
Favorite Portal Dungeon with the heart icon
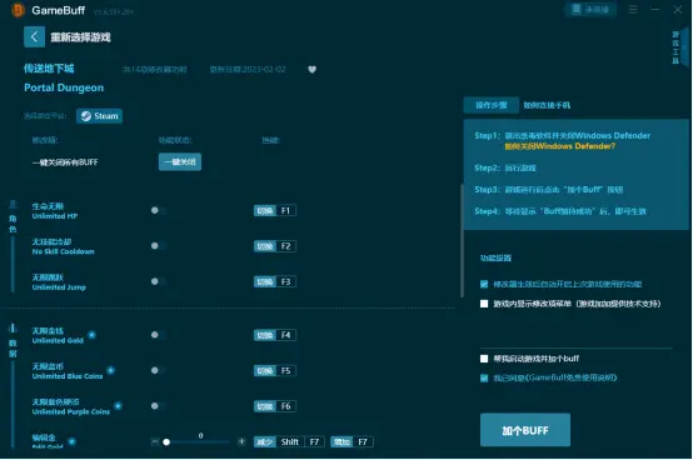312,69
